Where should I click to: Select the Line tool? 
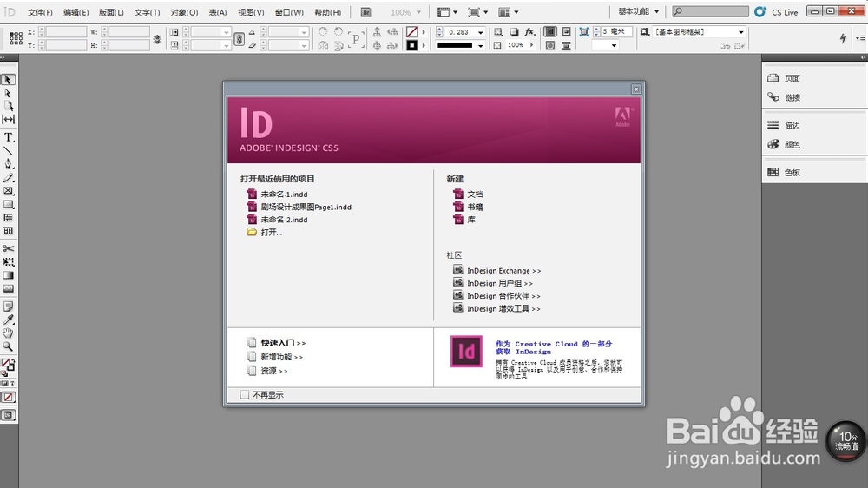[x=9, y=151]
